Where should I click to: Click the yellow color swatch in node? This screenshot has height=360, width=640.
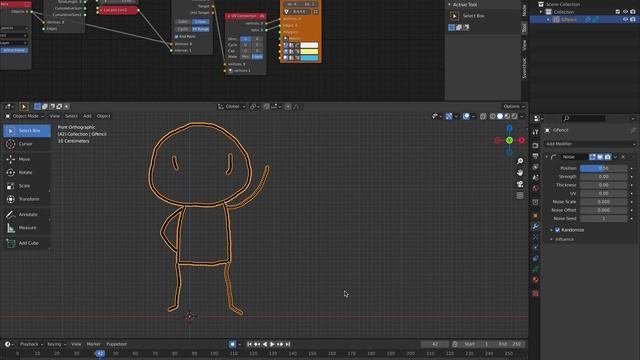coord(309,52)
